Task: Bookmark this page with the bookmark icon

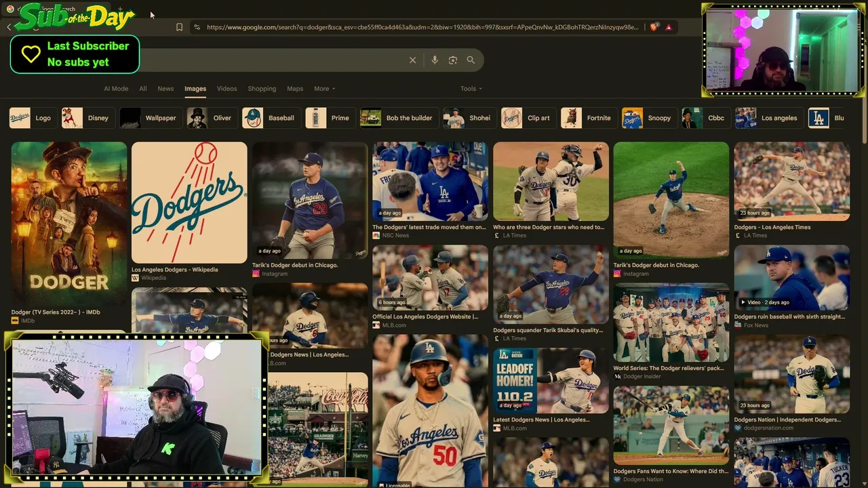Action: tap(179, 27)
